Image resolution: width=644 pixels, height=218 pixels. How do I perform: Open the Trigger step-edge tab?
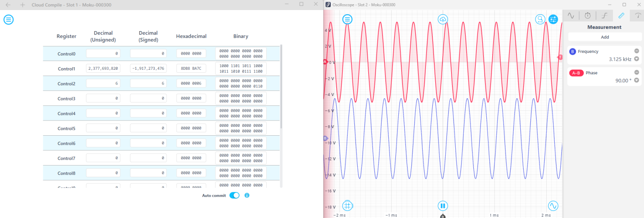[604, 16]
